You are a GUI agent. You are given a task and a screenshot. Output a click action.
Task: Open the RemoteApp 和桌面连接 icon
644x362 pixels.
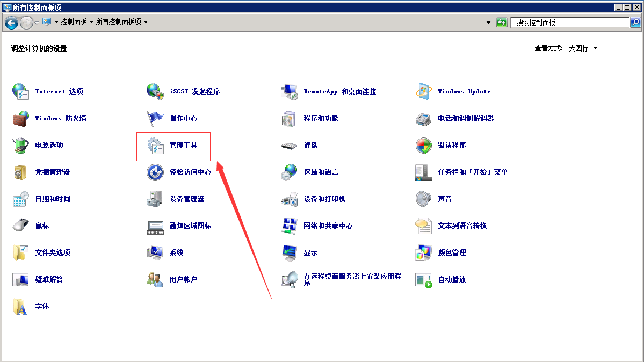click(x=289, y=91)
